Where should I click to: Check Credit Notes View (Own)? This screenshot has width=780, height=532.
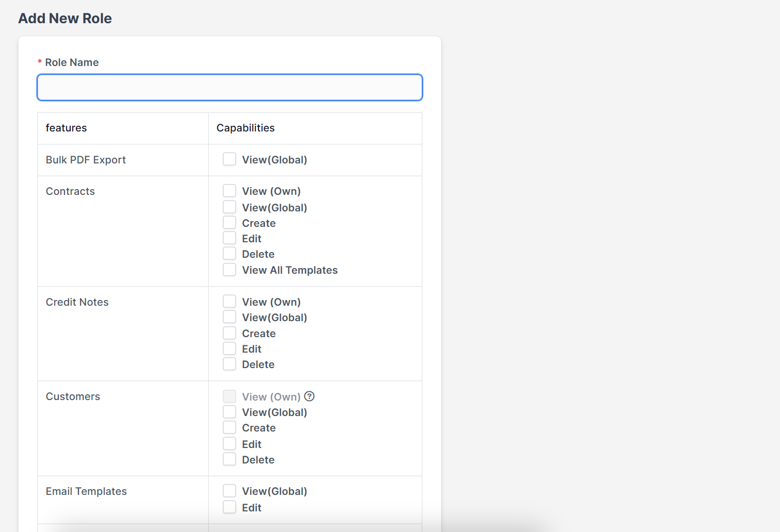point(230,301)
